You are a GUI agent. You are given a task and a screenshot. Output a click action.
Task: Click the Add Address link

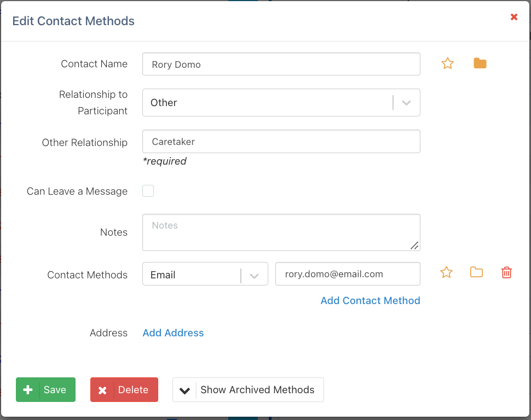(173, 333)
